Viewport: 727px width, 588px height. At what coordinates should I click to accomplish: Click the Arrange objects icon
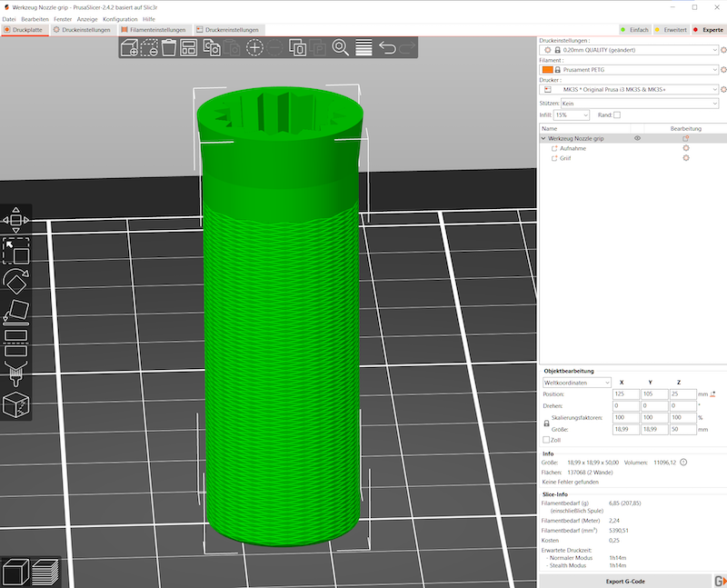click(189, 48)
